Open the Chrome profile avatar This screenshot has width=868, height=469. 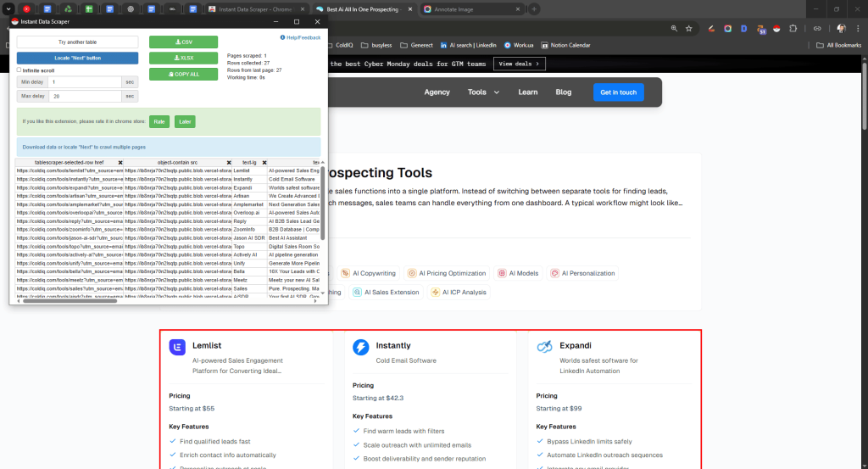coord(842,28)
